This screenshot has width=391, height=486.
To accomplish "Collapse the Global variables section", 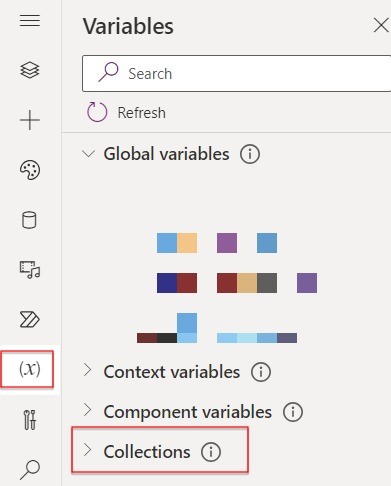I will pos(88,154).
